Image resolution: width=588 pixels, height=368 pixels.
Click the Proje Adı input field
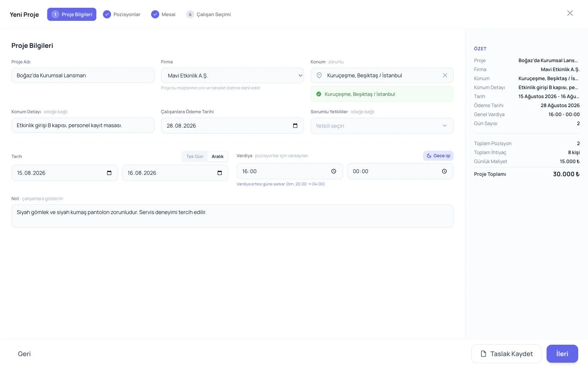(x=83, y=76)
